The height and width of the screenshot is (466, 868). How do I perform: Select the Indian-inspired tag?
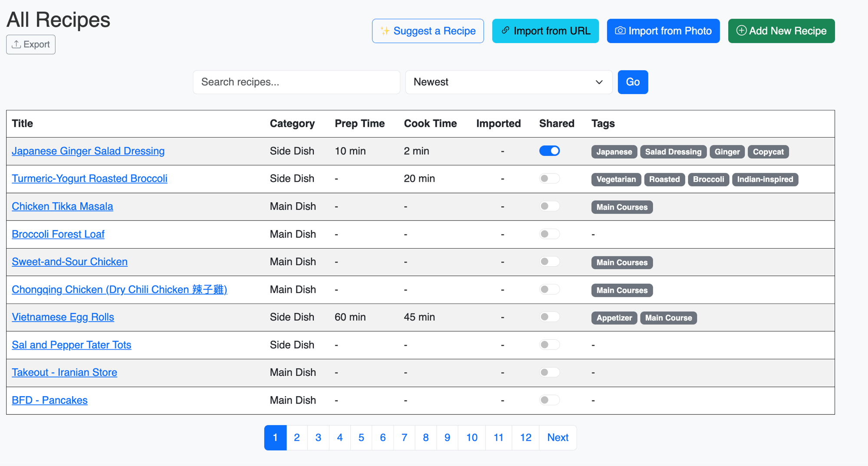[x=765, y=180]
